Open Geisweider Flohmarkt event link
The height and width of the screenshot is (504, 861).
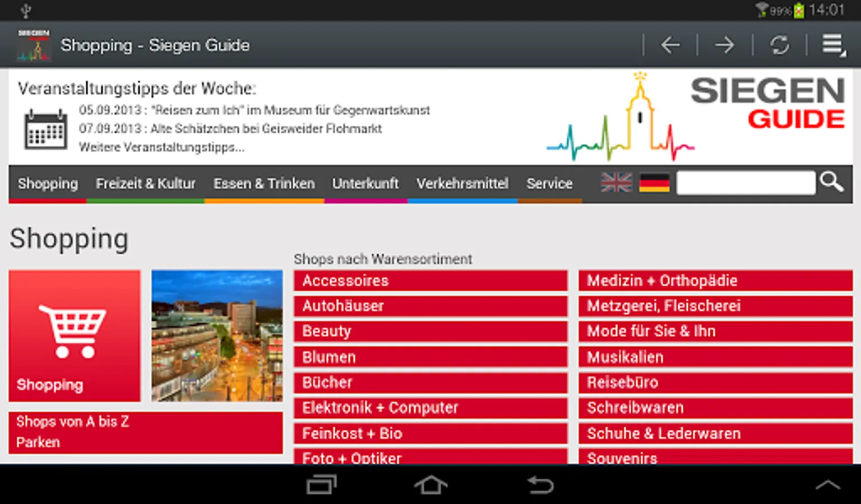tap(230, 129)
